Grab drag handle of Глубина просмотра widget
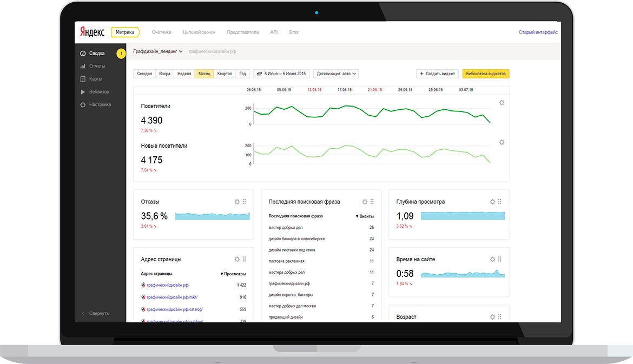Screen dimensions: 633x364 pos(500,202)
